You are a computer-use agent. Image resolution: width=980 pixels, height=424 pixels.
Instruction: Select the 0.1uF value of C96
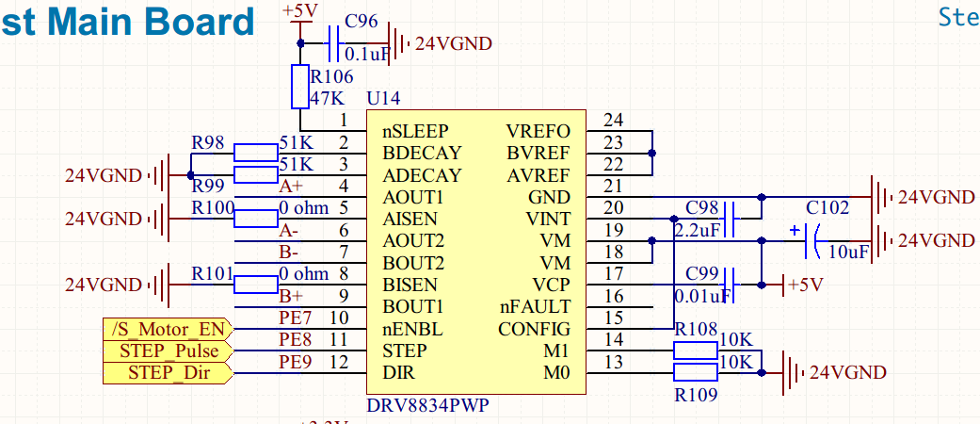(x=367, y=55)
